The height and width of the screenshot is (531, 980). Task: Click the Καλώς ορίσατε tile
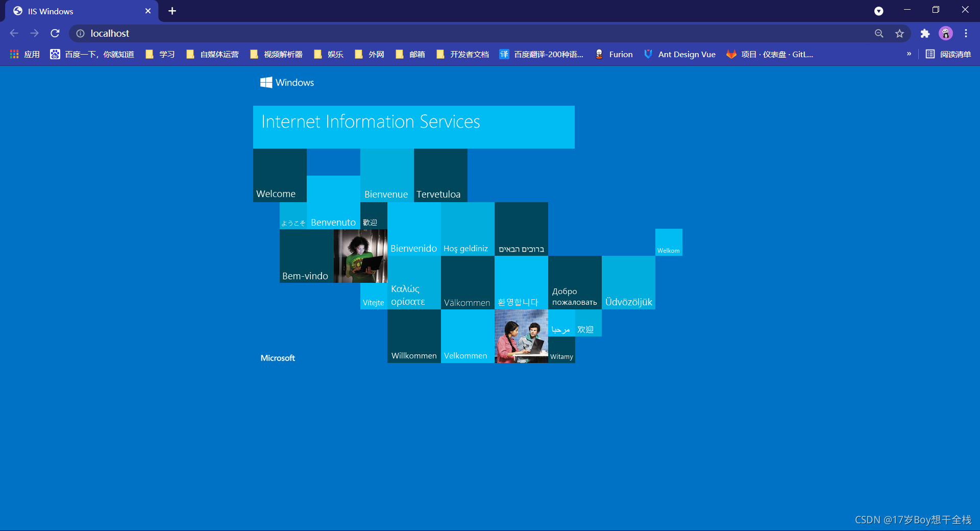click(x=414, y=282)
